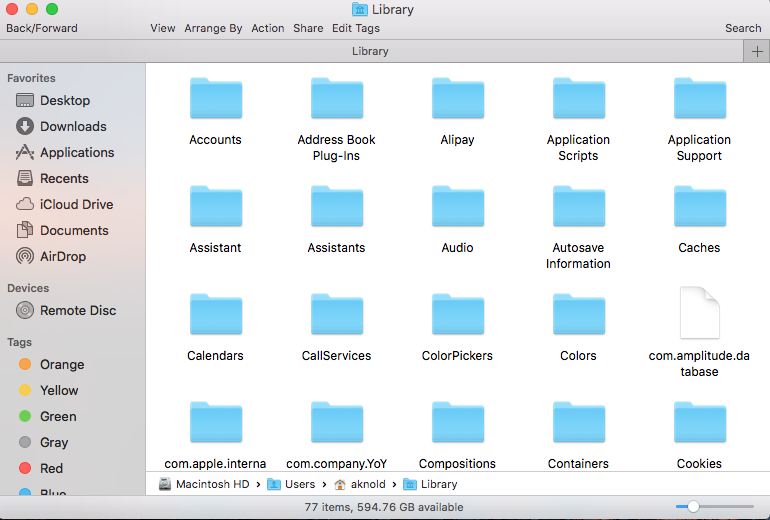Expand the View options in the toolbar
The image size is (770, 520).
tap(163, 28)
